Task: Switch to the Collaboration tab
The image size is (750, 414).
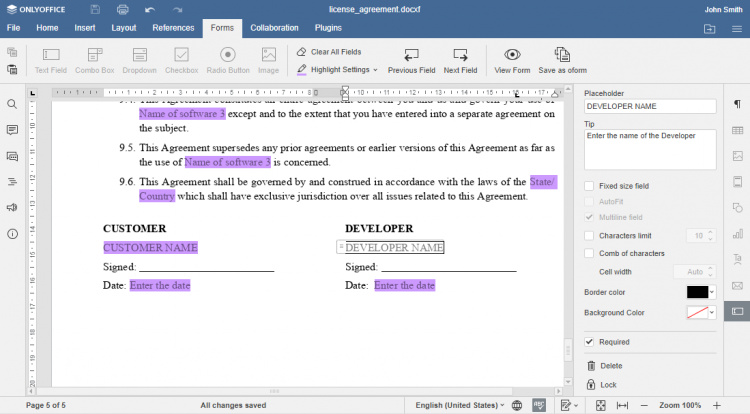Action: [274, 28]
